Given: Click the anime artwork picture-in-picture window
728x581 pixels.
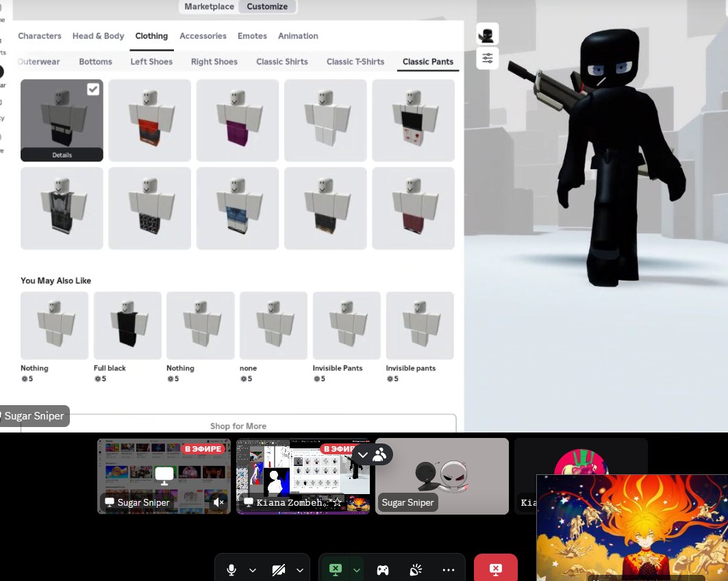Looking at the screenshot, I should pos(632,528).
